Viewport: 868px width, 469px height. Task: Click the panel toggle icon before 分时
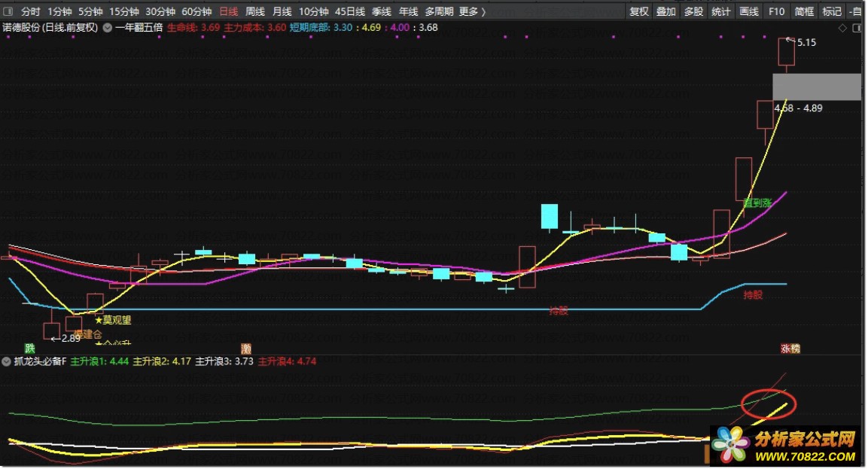click(8, 11)
